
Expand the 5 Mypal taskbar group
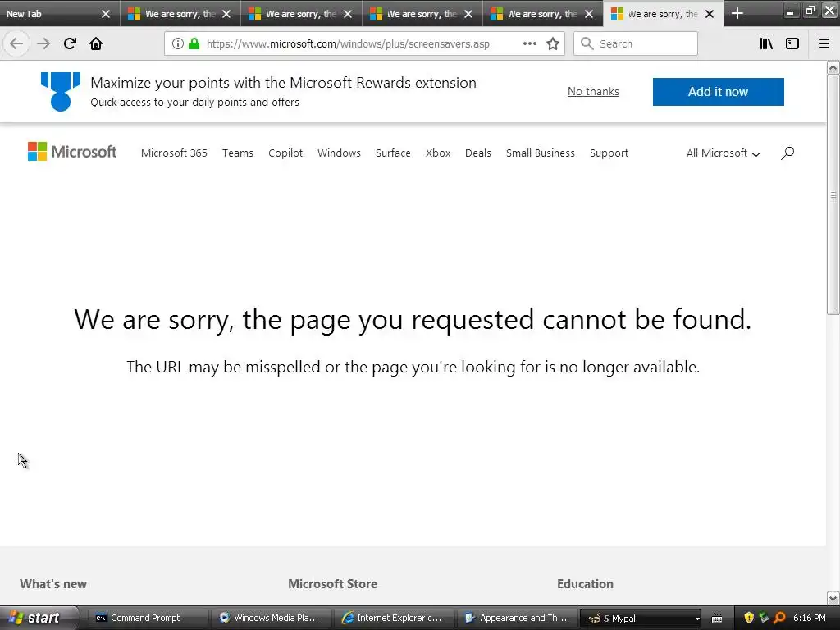click(x=641, y=619)
